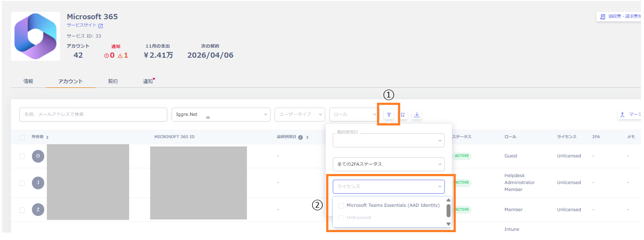
Task: Sort by the 最終利用日 column arrows
Action: coord(307,137)
